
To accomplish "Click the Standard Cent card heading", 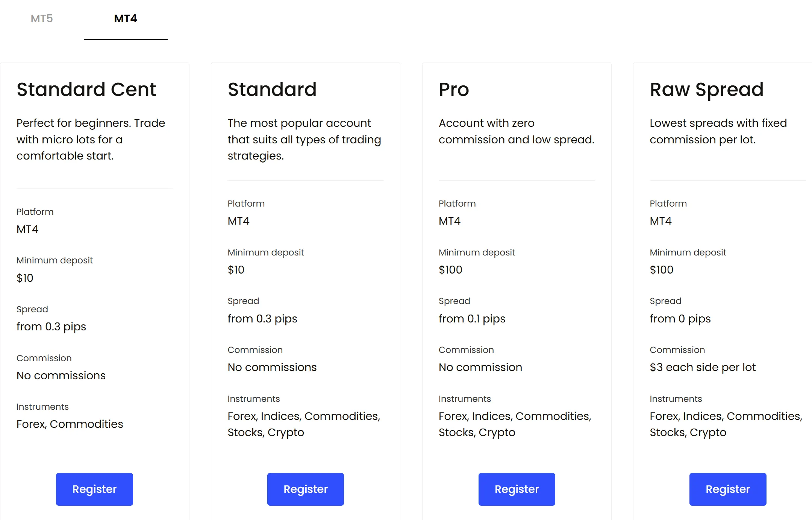I will (86, 90).
